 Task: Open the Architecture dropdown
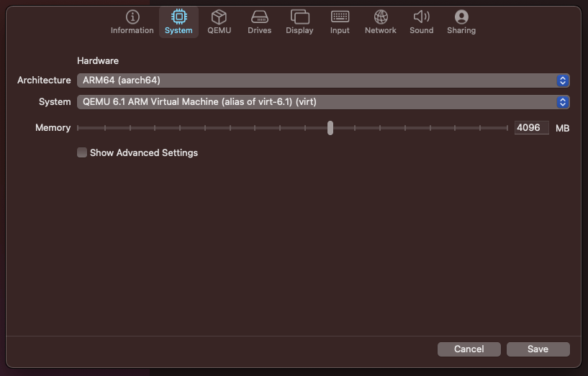pos(323,80)
